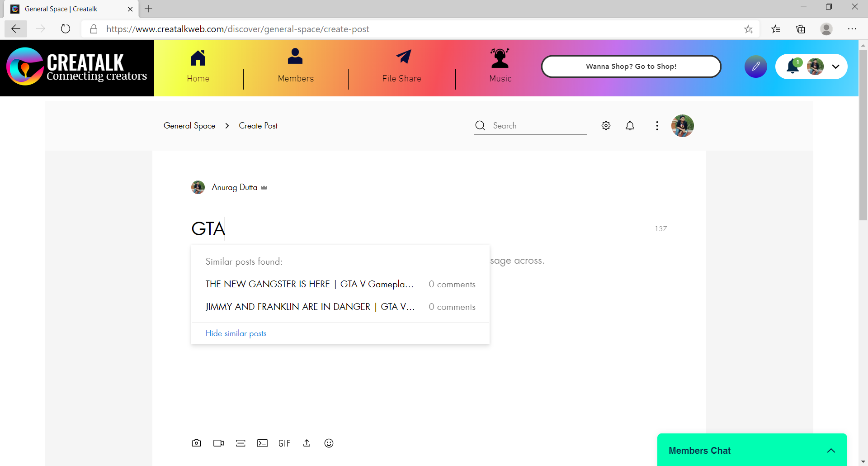Viewport: 868px width, 466px height.
Task: Click the 137 character counter
Action: pyautogui.click(x=661, y=229)
